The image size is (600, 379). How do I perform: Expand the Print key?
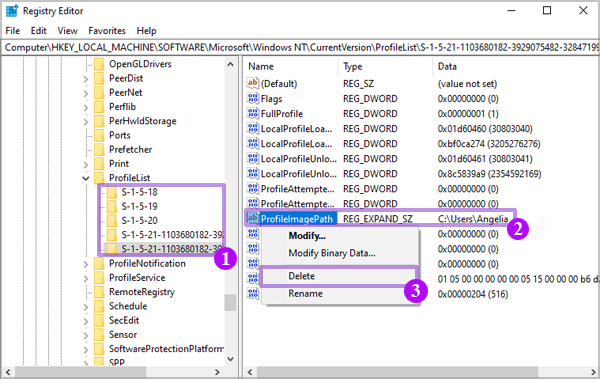86,164
